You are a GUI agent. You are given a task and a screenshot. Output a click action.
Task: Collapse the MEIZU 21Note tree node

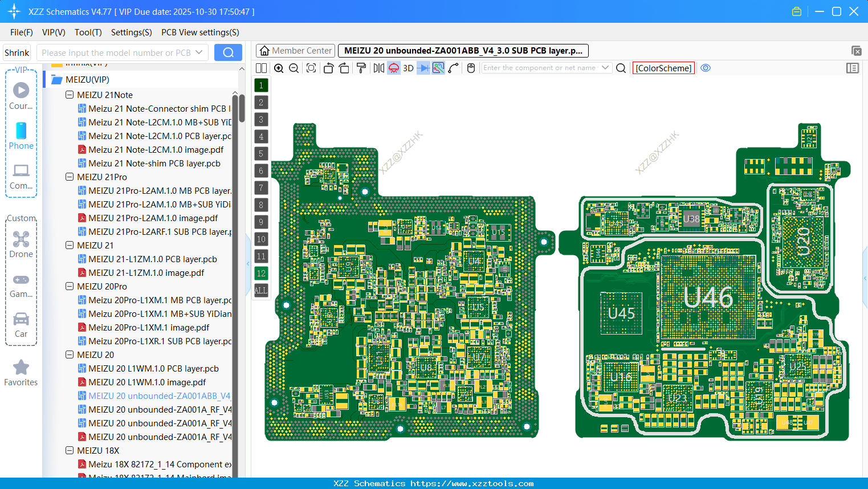point(69,95)
